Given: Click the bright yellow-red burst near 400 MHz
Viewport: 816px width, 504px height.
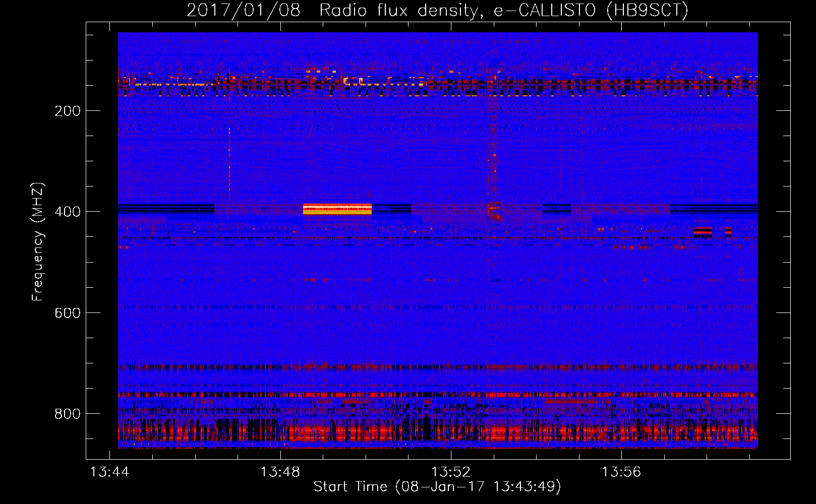Looking at the screenshot, I should [x=337, y=209].
